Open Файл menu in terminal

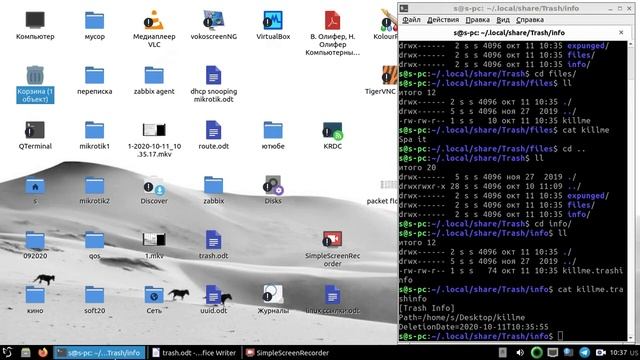click(411, 20)
